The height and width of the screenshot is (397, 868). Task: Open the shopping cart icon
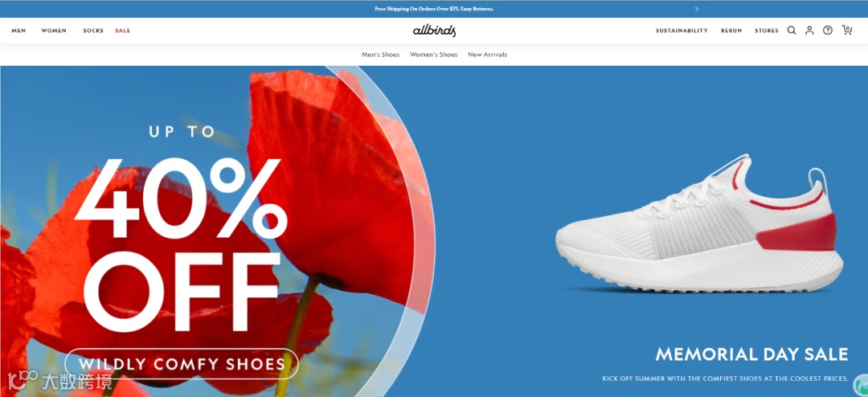(847, 30)
